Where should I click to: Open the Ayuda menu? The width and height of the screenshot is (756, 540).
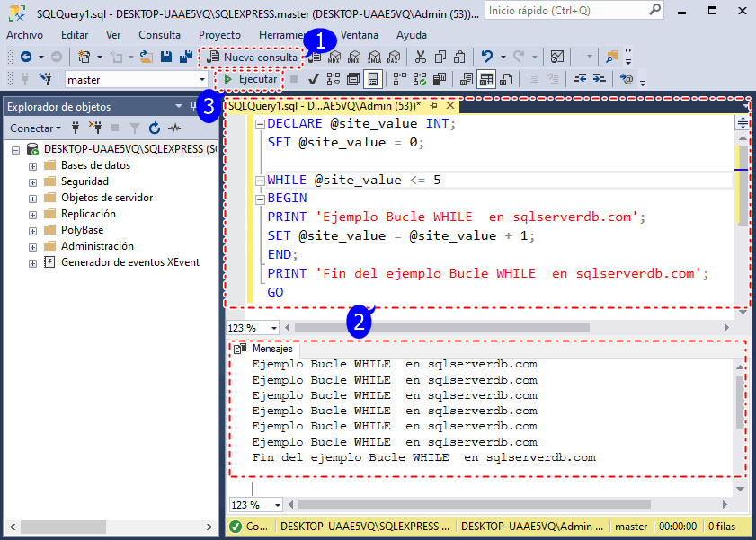(412, 35)
